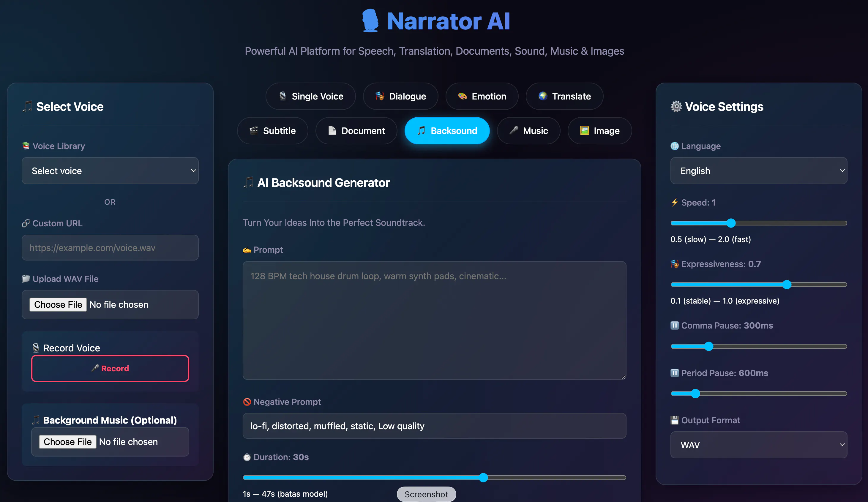Open the Voice Library select voice dropdown
Viewport: 868px width, 502px height.
tap(110, 171)
